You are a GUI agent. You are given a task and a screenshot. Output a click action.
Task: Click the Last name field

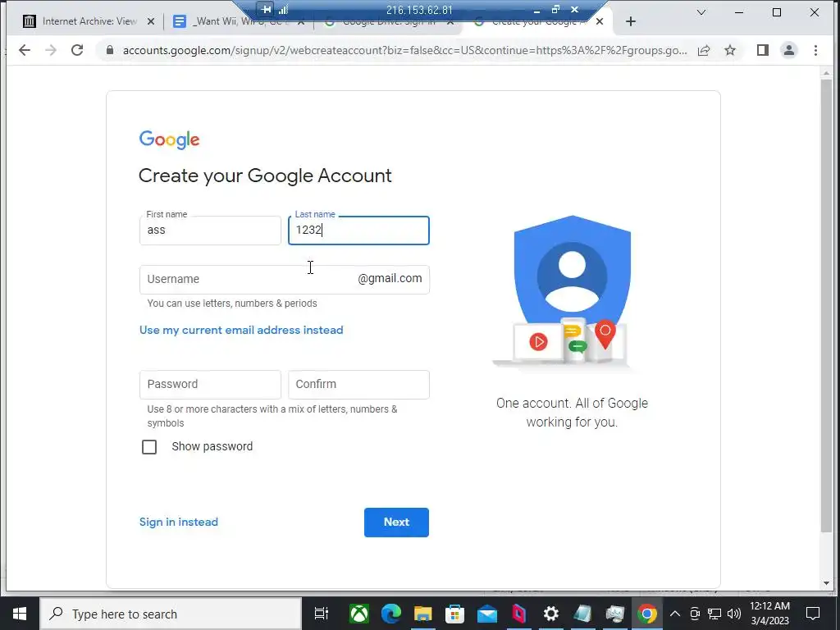(x=358, y=231)
